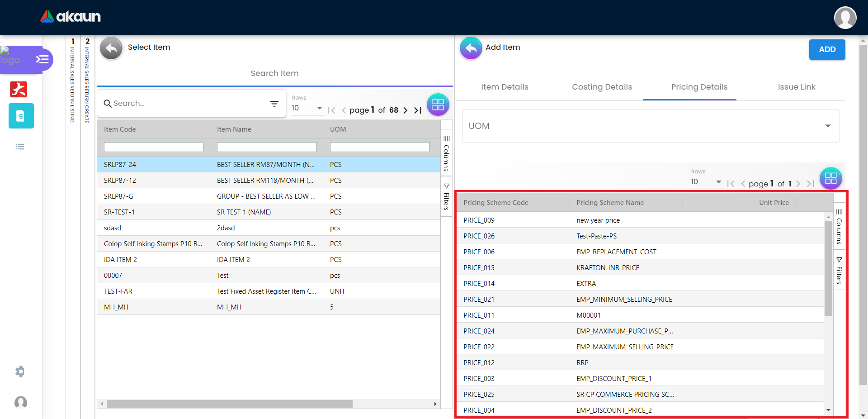Toggle the Columns panel for pricing grid
This screenshot has height=419, width=868.
click(839, 226)
